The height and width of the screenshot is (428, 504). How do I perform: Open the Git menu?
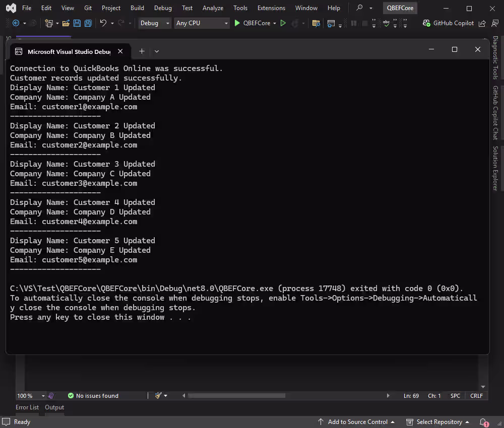(88, 8)
